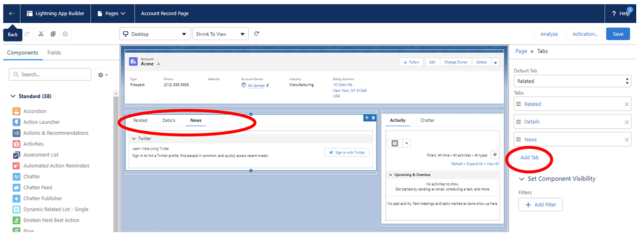Select the Activity tab
Image resolution: width=644 pixels, height=235 pixels.
(398, 121)
